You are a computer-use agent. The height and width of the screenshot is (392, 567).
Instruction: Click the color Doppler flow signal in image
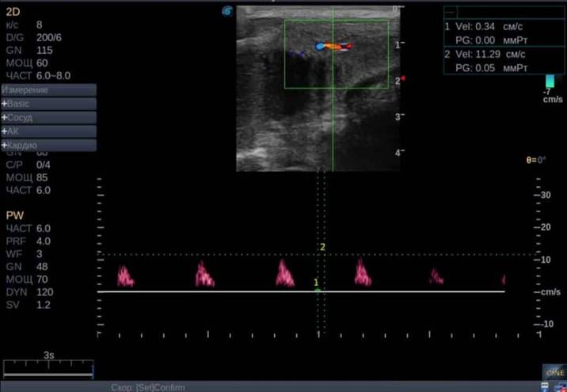coord(333,46)
